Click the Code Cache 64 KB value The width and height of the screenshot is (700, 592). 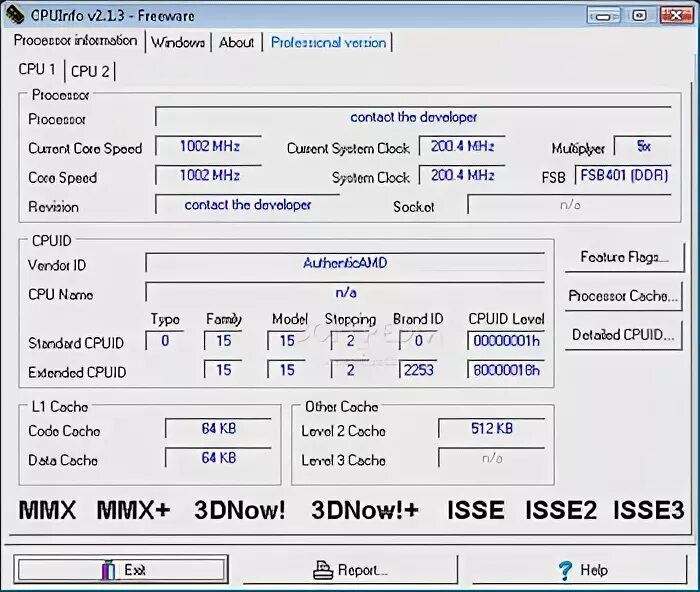(218, 428)
